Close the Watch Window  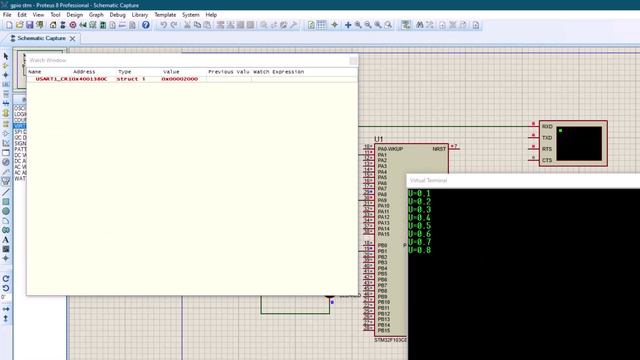[353, 60]
